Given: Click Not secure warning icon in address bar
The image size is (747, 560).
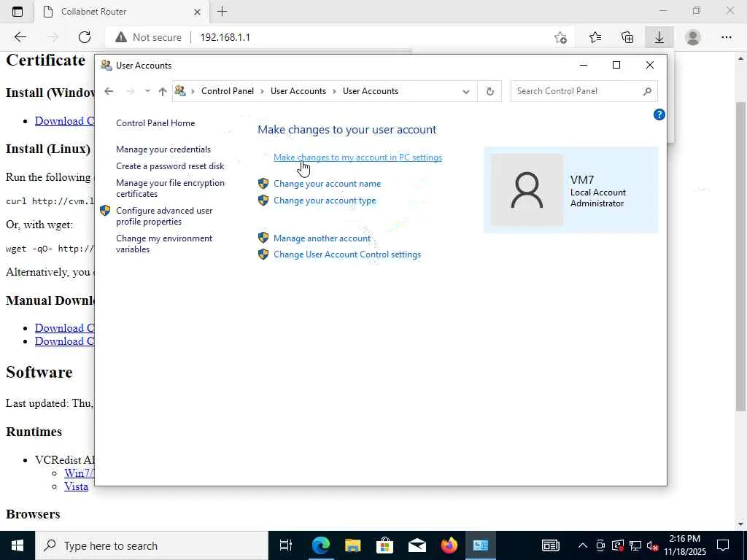Looking at the screenshot, I should point(121,37).
